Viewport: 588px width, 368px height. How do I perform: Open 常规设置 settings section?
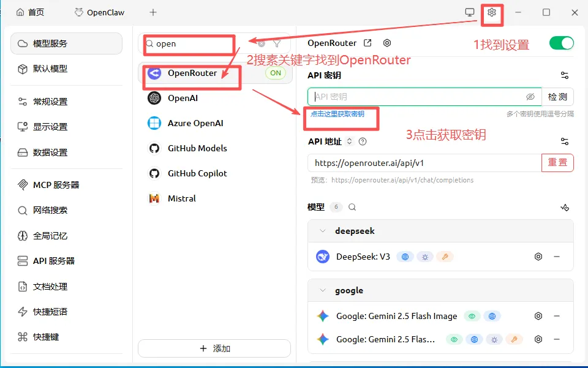[66, 102]
